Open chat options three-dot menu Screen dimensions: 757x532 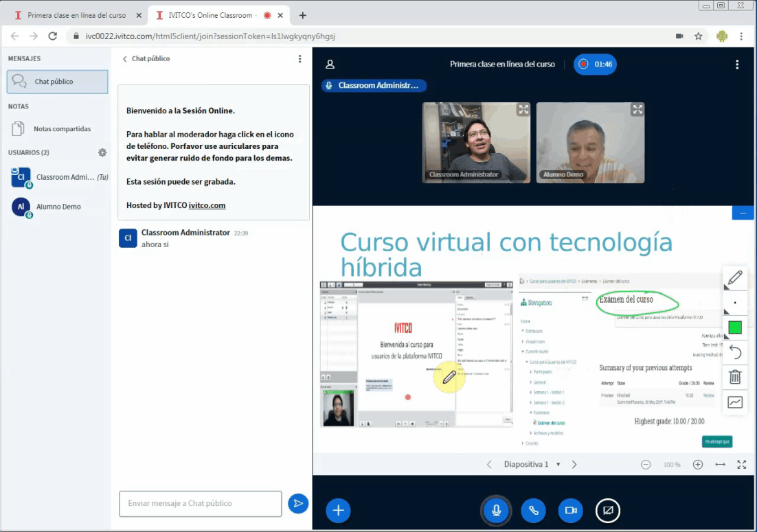[300, 59]
